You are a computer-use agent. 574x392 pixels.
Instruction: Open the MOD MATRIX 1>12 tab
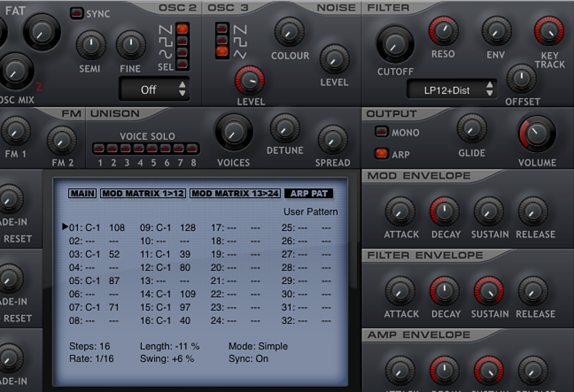coord(143,193)
